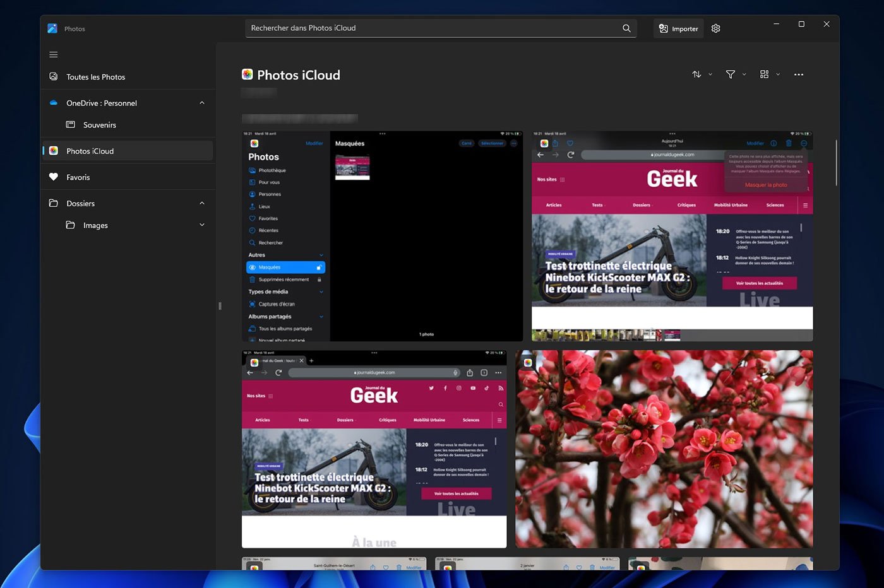Expand the sort options chevron

tap(710, 74)
